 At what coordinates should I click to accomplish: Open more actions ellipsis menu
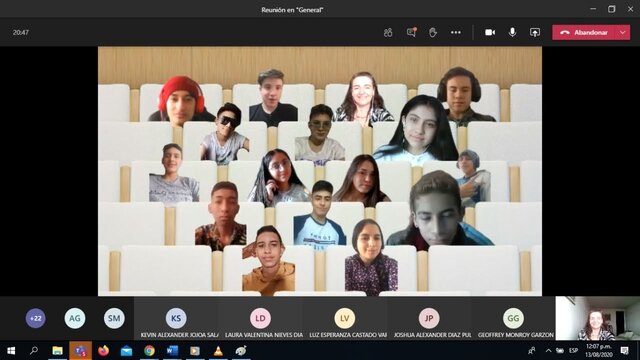pyautogui.click(x=456, y=32)
